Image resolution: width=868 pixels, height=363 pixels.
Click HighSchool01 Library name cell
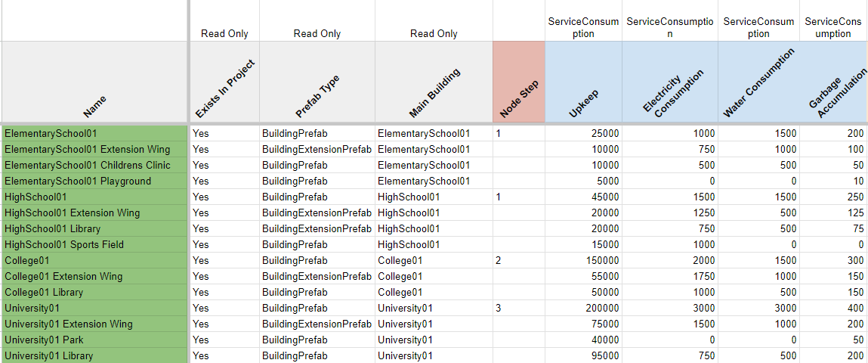point(94,228)
